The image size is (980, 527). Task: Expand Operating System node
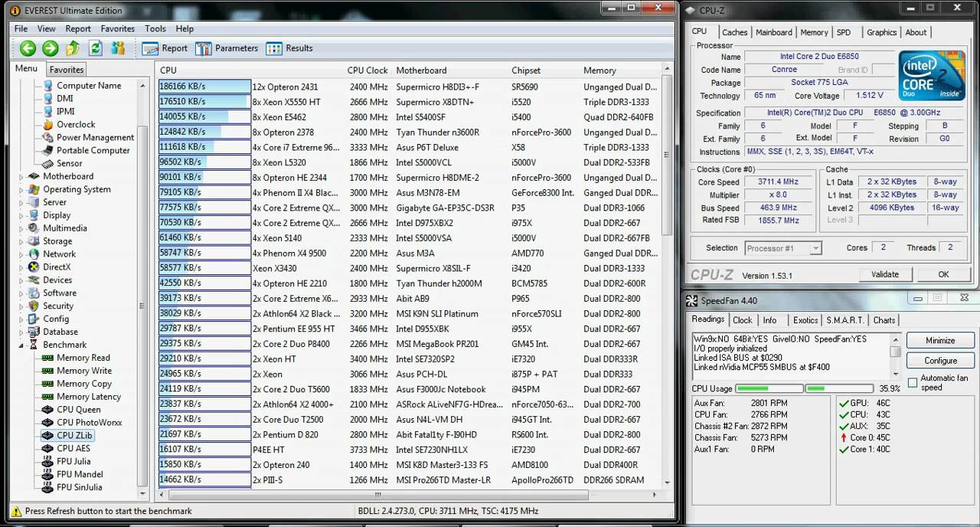22,190
